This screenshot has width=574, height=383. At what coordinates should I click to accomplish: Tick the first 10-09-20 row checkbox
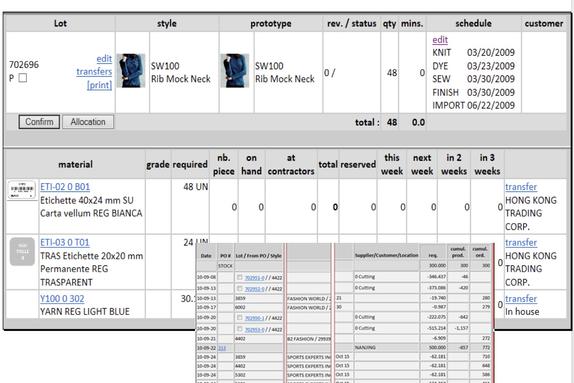point(240,317)
